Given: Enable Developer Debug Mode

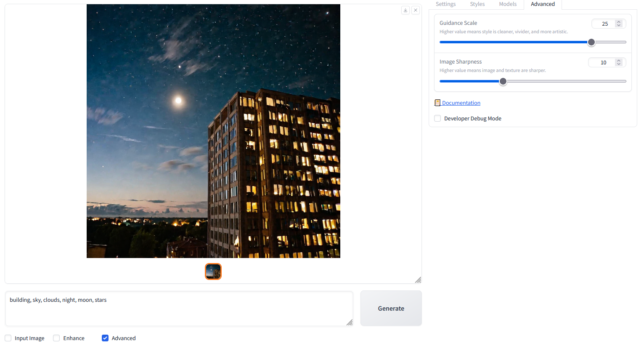Looking at the screenshot, I should point(437,118).
